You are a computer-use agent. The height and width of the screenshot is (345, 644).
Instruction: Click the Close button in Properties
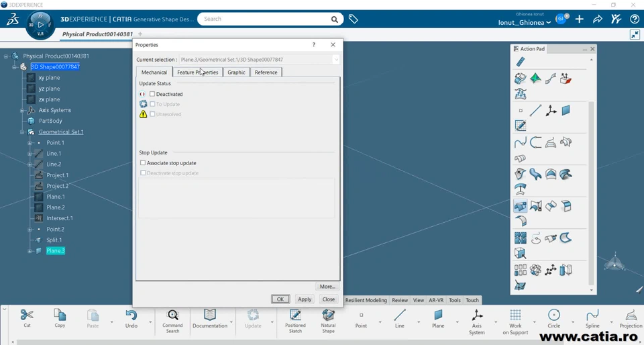329,299
